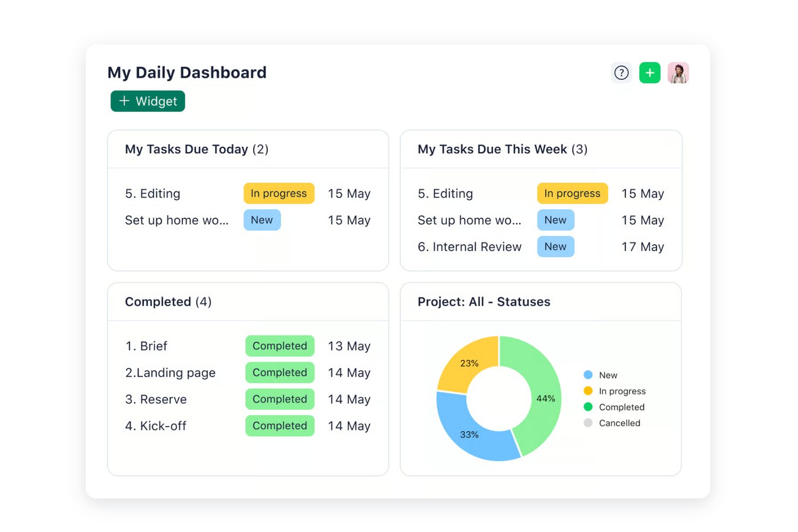The width and height of the screenshot is (798, 532).
Task: Select 15 May date of 5. Editing in Due Today
Action: click(x=349, y=194)
